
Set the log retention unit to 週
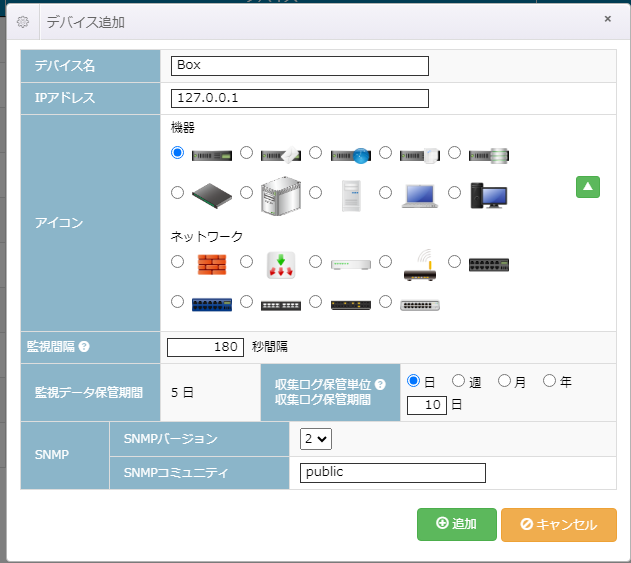coord(458,381)
